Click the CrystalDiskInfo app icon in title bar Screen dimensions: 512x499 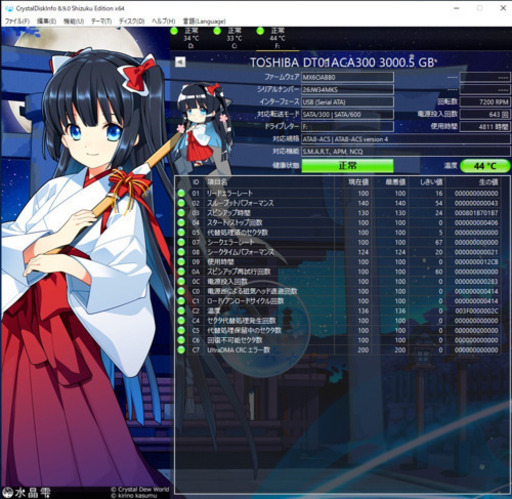point(9,8)
